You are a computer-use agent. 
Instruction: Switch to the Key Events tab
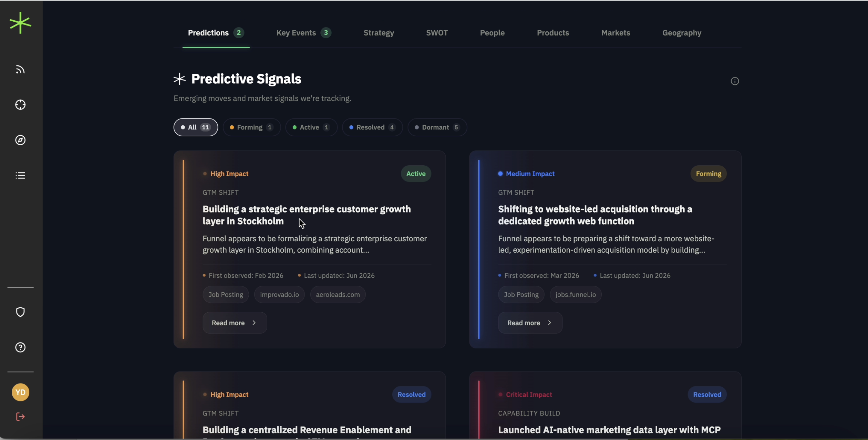click(x=303, y=33)
